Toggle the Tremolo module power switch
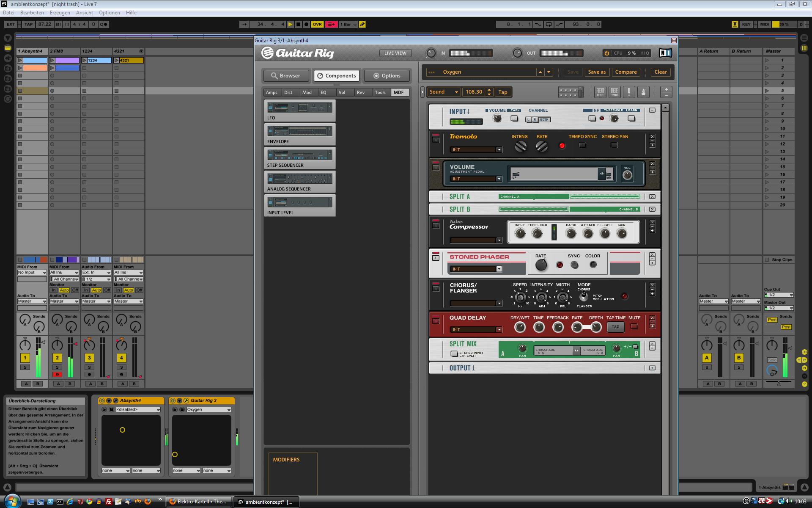The image size is (812, 508). [x=436, y=139]
